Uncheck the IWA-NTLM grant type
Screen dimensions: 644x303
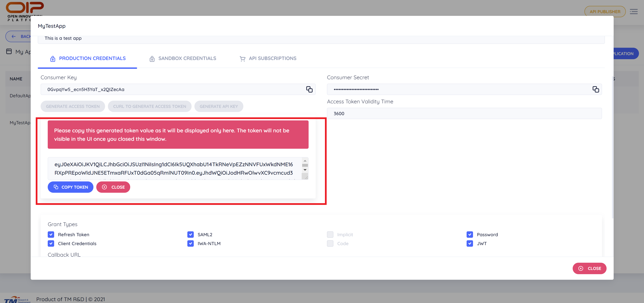(191, 243)
